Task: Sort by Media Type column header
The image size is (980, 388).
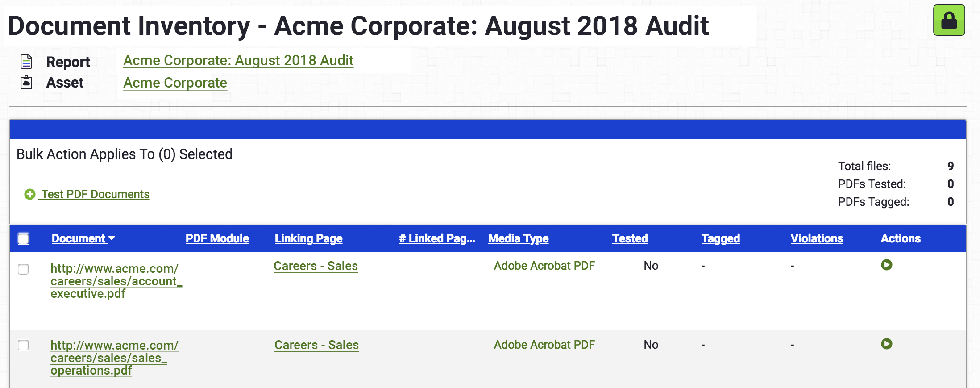Action: pyautogui.click(x=519, y=238)
